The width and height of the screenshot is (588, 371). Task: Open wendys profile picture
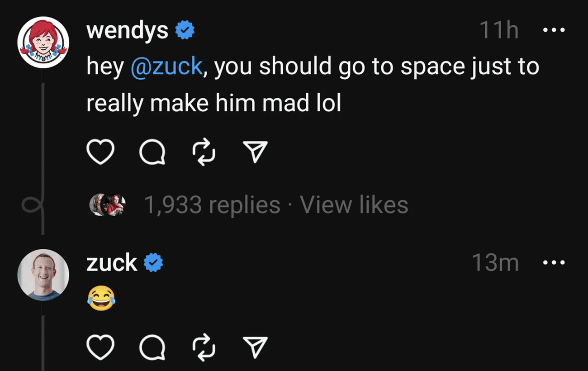[43, 43]
